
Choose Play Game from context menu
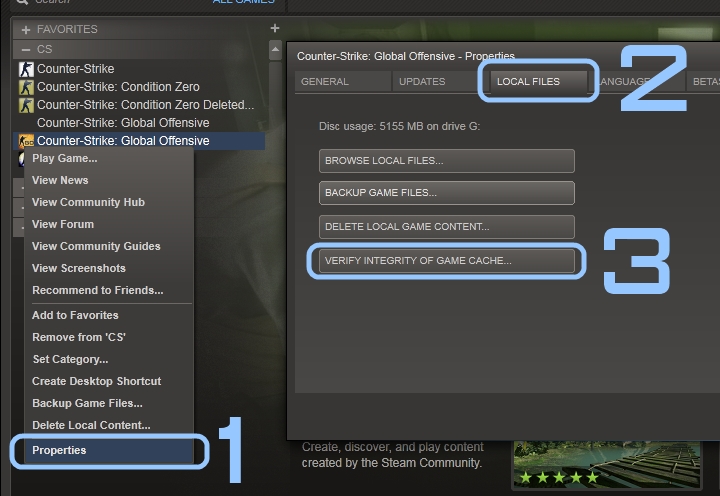[109, 158]
